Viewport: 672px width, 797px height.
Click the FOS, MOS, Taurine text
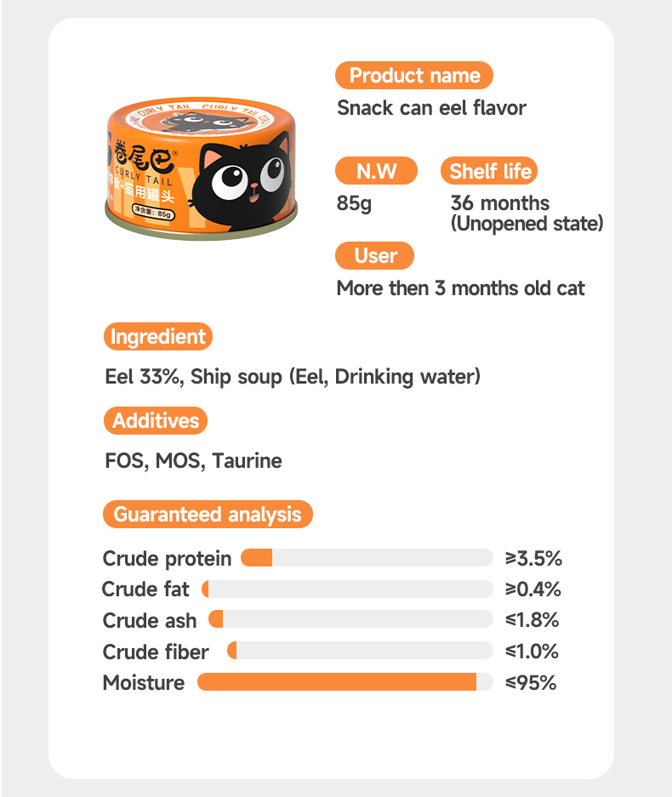pyautogui.click(x=193, y=460)
